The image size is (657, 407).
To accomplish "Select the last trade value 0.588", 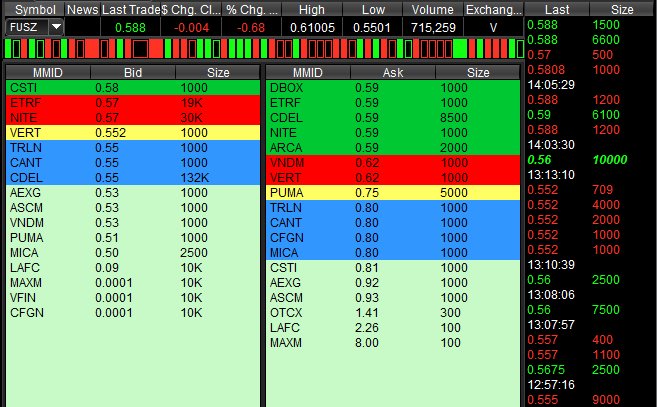I will pos(130,28).
